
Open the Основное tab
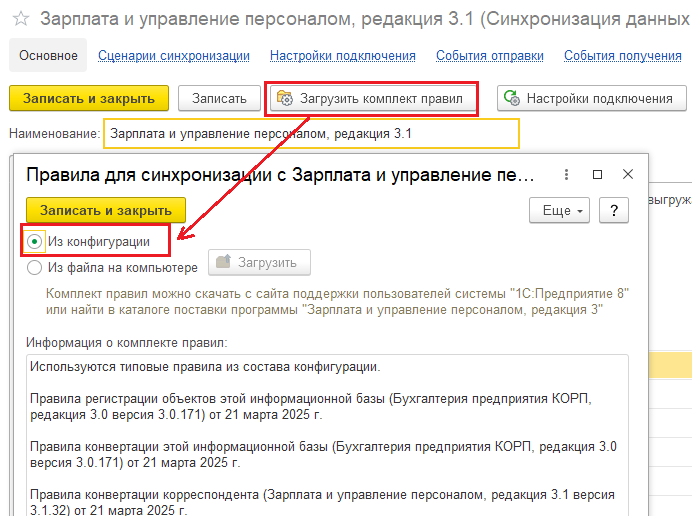click(48, 55)
